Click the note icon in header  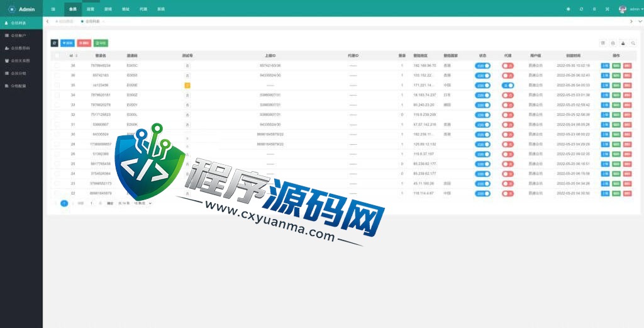click(x=594, y=9)
